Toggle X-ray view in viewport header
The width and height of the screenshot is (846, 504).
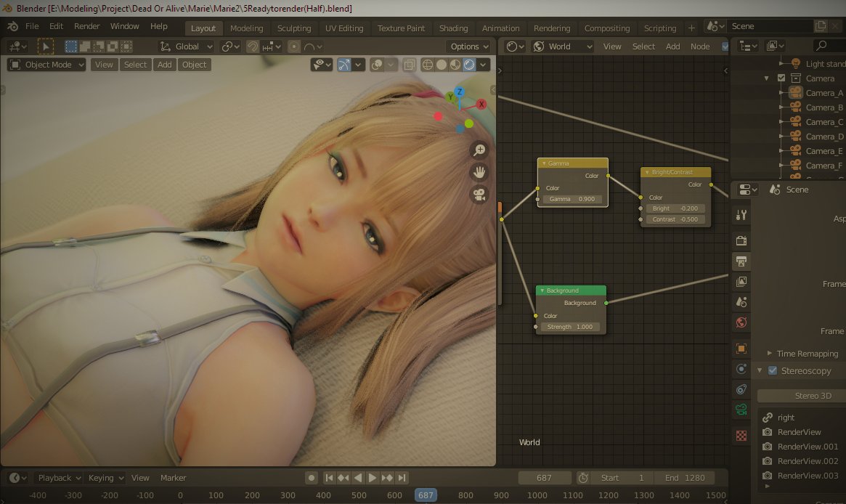(409, 65)
